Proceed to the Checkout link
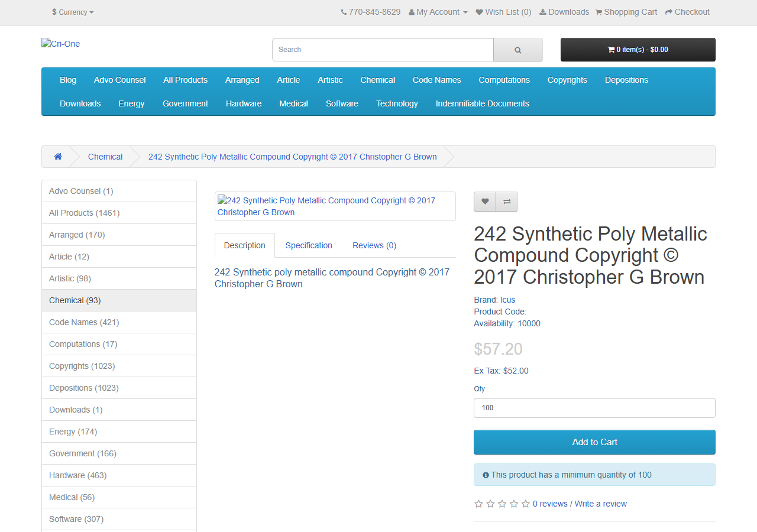This screenshot has height=532, width=757. click(687, 12)
